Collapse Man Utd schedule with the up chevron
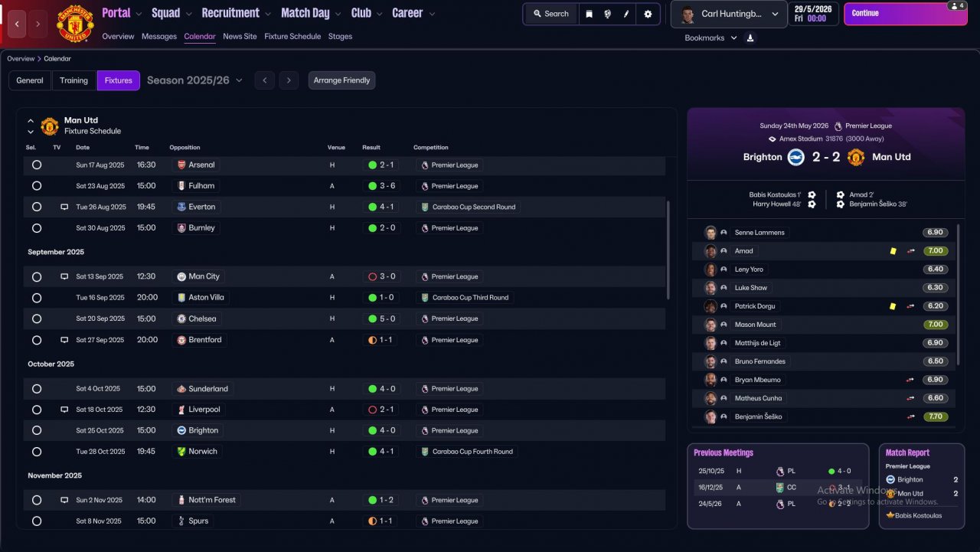Screen dimensions: 980x552 [x=31, y=121]
